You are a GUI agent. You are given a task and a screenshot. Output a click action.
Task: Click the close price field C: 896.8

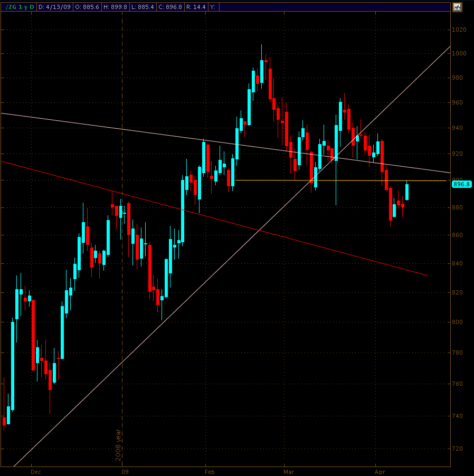coord(186,7)
